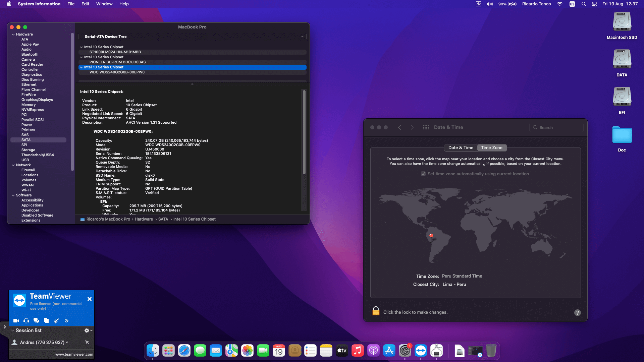Screen dimensions: 644x362
Task: Click the help question mark button
Action: pyautogui.click(x=577, y=313)
